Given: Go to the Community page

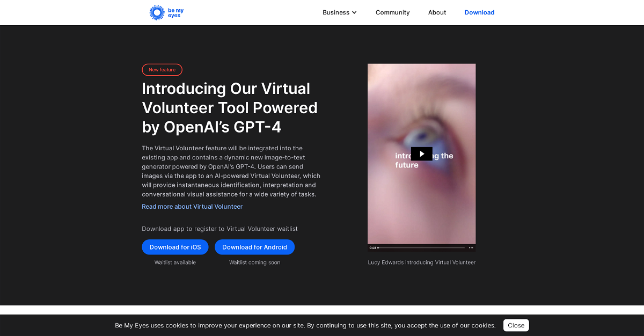Looking at the screenshot, I should (392, 12).
